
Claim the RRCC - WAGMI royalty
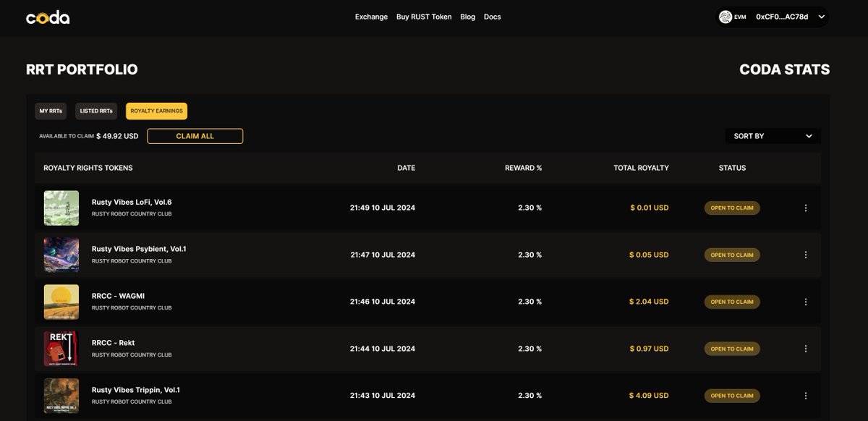point(732,302)
